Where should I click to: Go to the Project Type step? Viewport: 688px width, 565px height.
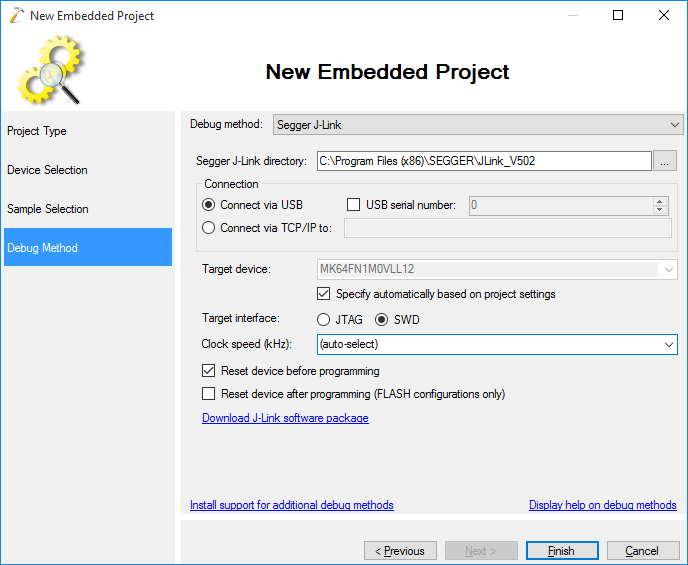[88, 131]
